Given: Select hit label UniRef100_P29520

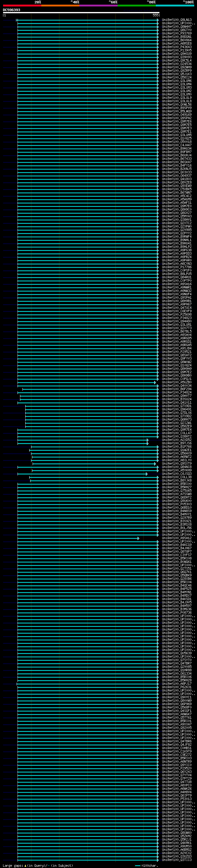Looking at the screenshot, I should [176, 768].
